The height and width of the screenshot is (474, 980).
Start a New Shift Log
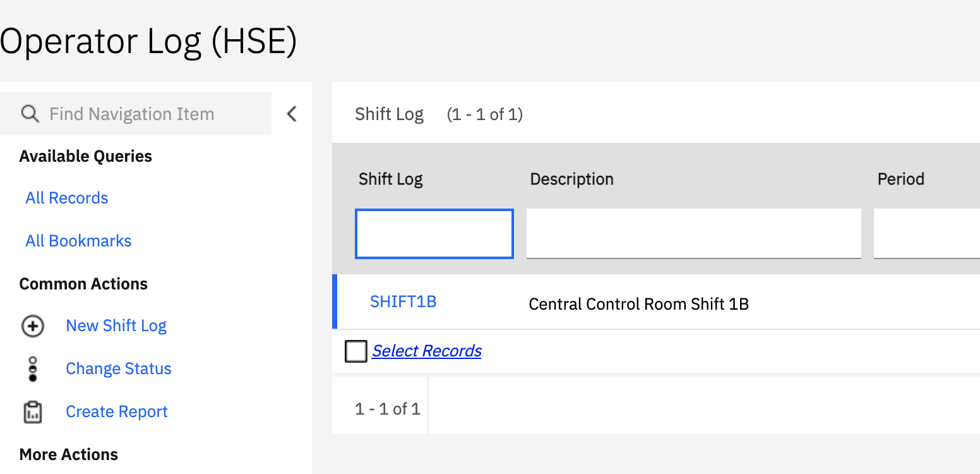point(116,325)
